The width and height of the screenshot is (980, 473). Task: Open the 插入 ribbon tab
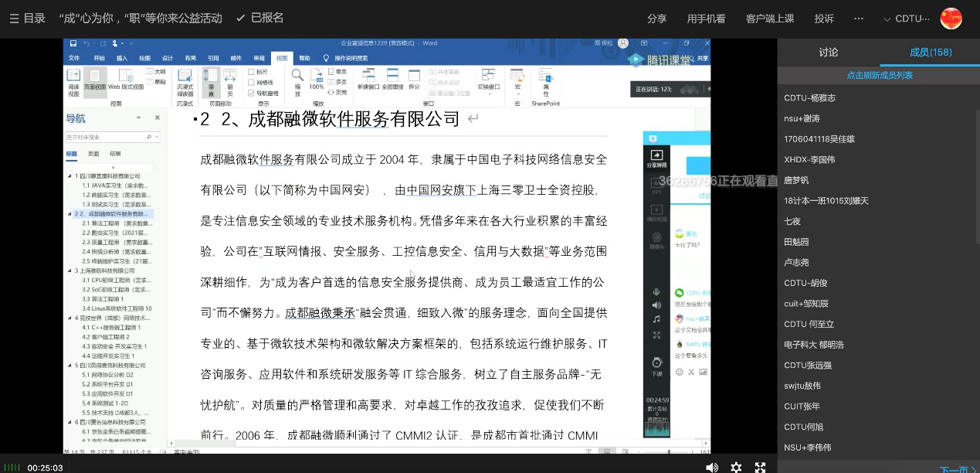click(x=122, y=58)
